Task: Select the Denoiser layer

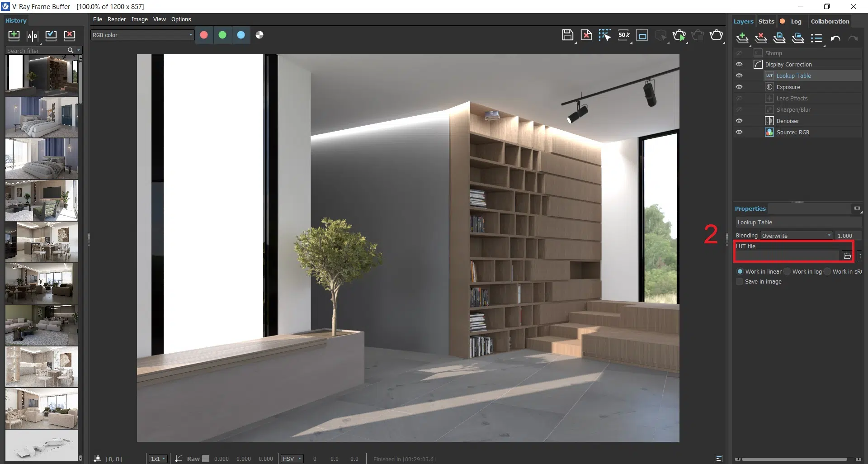Action: (788, 121)
